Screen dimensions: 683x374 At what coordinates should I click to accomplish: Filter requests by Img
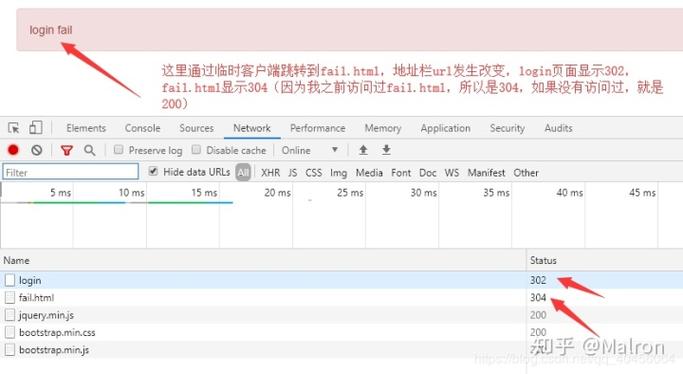(338, 173)
